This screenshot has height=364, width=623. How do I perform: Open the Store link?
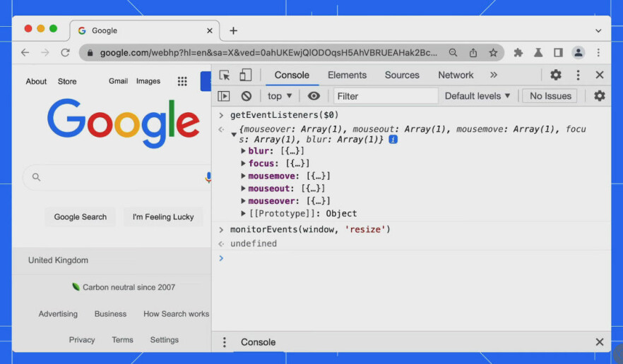coord(67,81)
